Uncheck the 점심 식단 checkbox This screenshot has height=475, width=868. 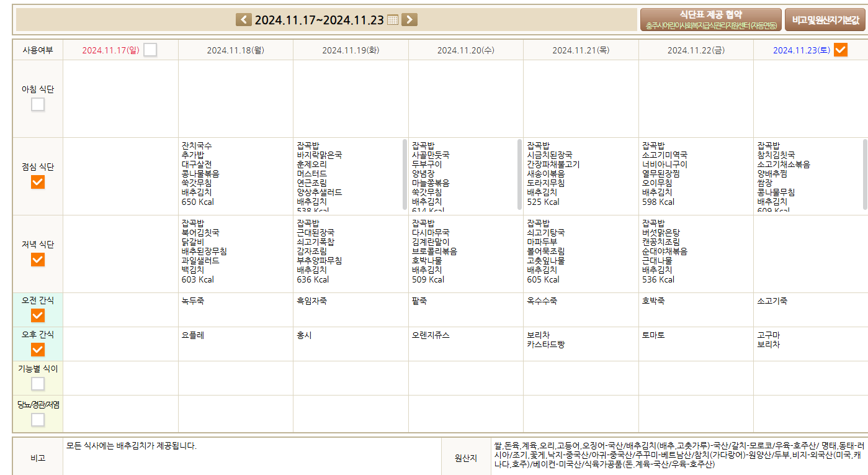[38, 182]
